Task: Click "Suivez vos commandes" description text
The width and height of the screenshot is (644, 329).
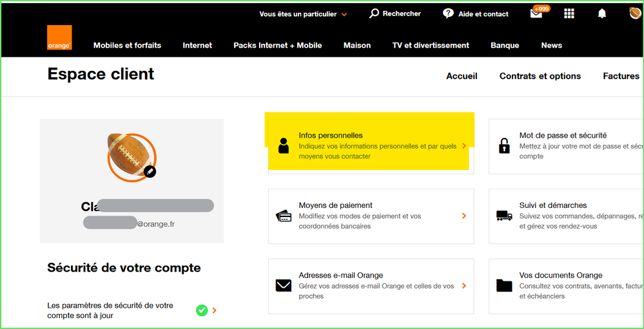Action: tap(581, 221)
